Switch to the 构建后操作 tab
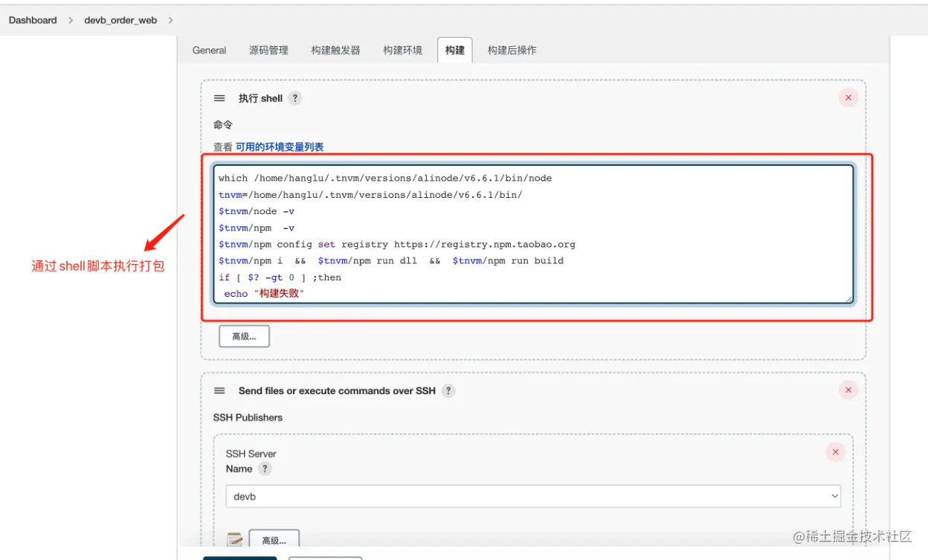This screenshot has height=560, width=928. point(512,51)
